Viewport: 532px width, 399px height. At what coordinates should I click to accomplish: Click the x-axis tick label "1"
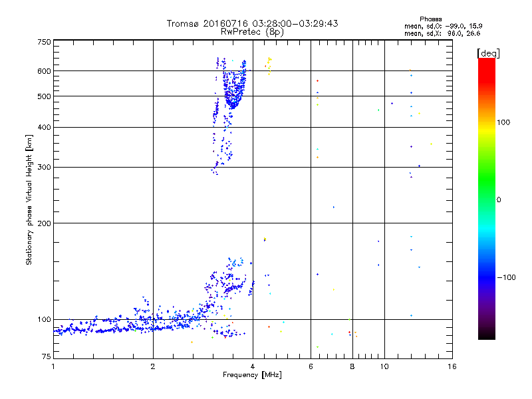pos(53,366)
